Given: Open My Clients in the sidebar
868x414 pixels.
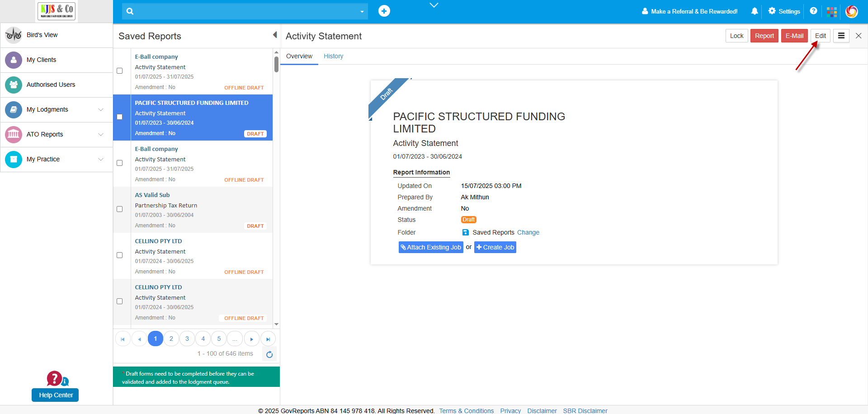Looking at the screenshot, I should 41,60.
